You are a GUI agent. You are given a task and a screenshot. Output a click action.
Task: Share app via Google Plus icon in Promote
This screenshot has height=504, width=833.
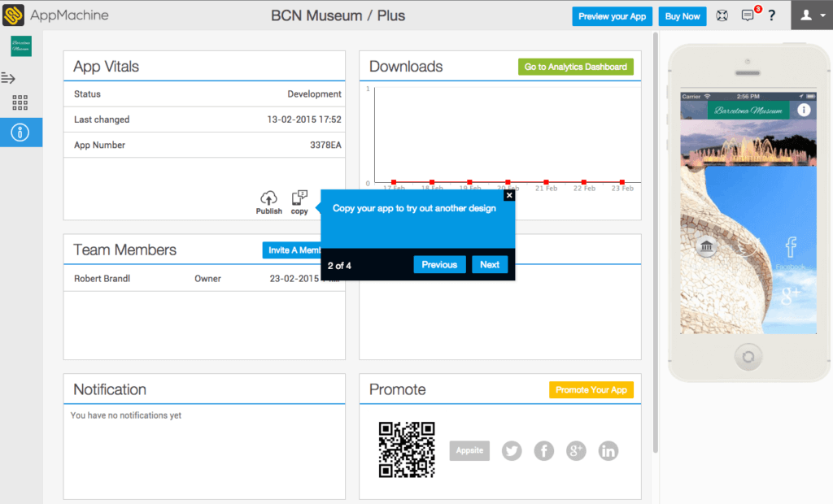(x=576, y=450)
